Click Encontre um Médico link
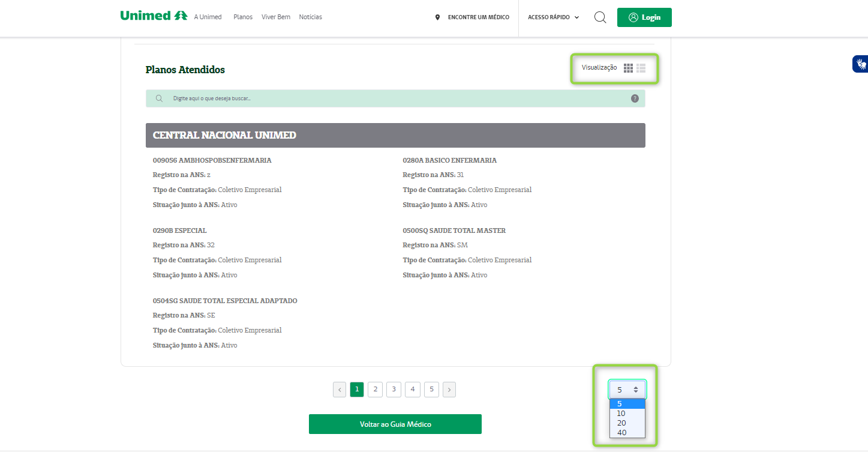This screenshot has height=452, width=868. tap(479, 17)
